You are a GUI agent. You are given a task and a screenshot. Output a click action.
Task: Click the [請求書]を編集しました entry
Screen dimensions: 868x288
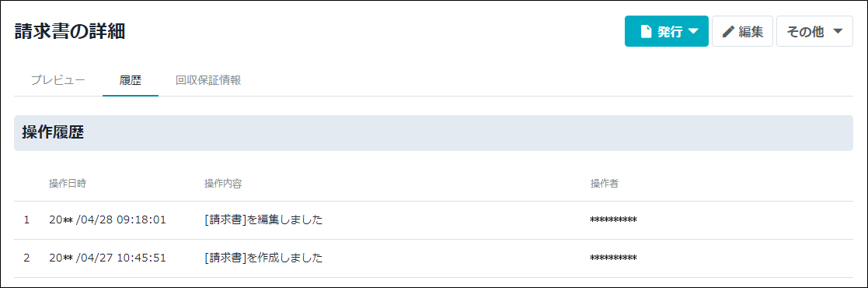263,220
